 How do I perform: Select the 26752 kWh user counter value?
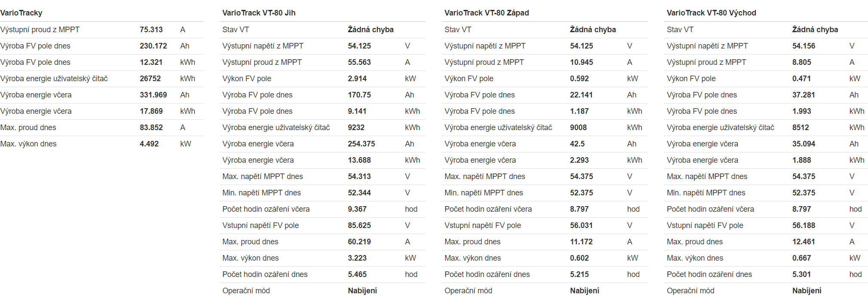pos(150,79)
